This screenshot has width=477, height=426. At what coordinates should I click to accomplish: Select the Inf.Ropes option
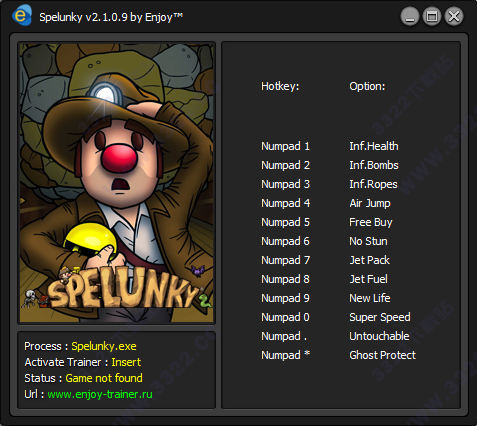[373, 184]
